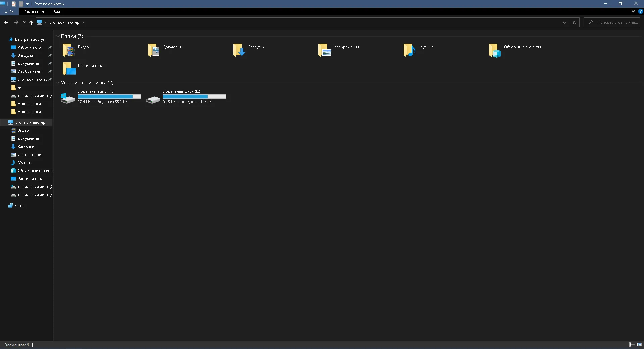Click the 12,4 ГБ свободно из 99,1 ГБ text
Image resolution: width=644 pixels, height=349 pixels.
click(x=103, y=102)
